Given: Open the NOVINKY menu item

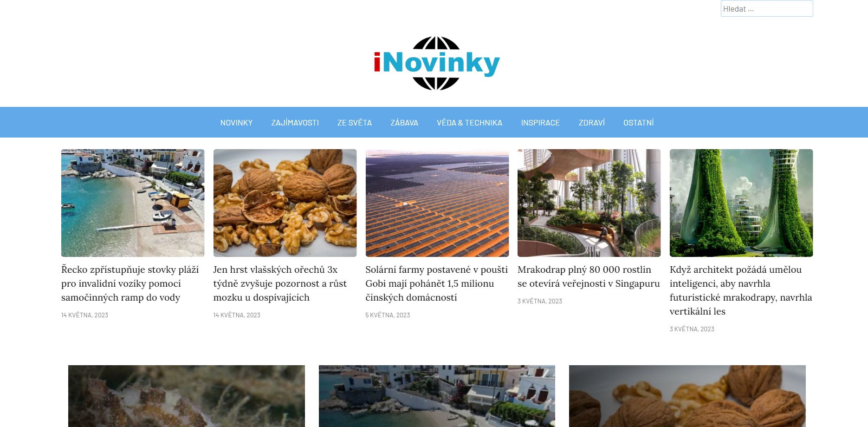Looking at the screenshot, I should coord(236,123).
